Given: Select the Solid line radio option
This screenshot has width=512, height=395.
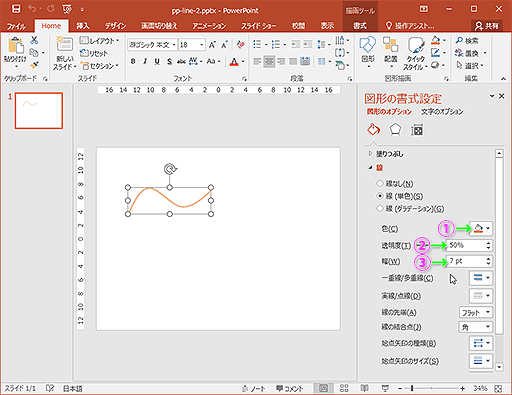Looking at the screenshot, I should pos(380,196).
